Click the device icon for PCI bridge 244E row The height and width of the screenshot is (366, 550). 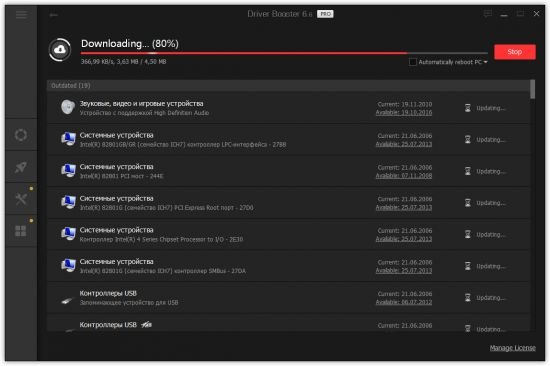(68, 171)
